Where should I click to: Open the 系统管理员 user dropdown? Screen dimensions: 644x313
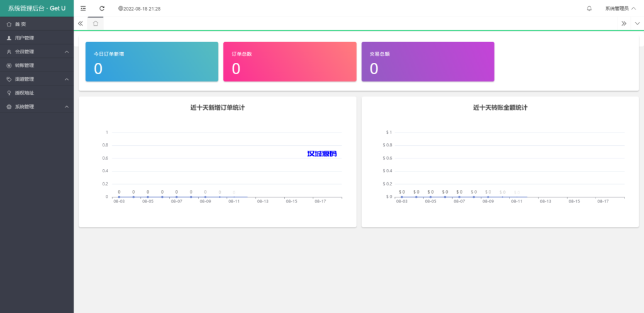[620, 8]
